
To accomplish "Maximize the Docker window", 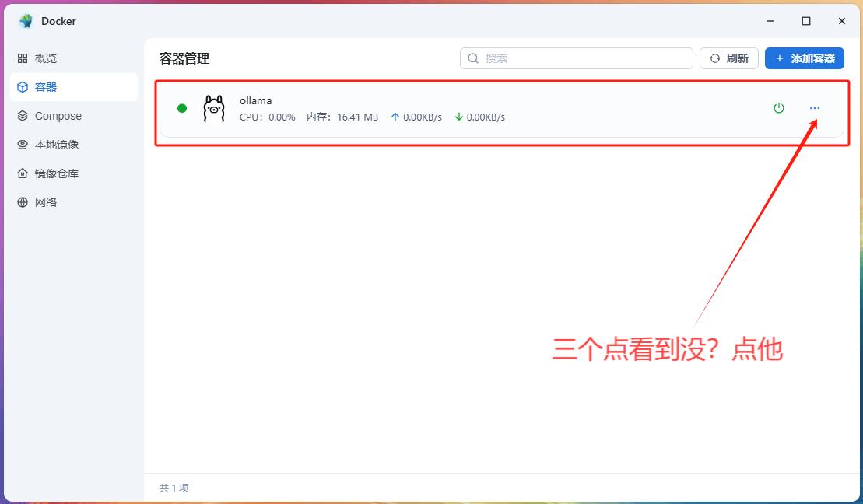I will [806, 21].
